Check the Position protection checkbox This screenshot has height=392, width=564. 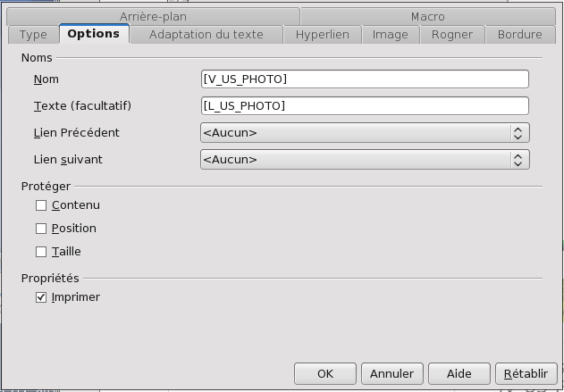(41, 229)
